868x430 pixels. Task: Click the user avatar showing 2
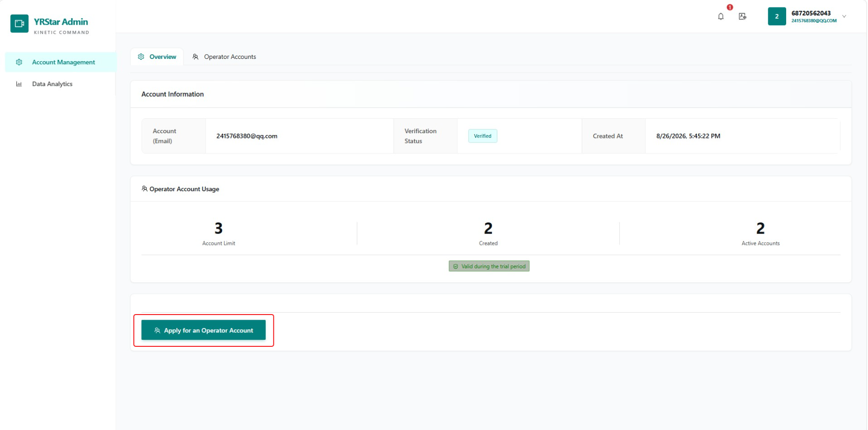[x=777, y=16]
